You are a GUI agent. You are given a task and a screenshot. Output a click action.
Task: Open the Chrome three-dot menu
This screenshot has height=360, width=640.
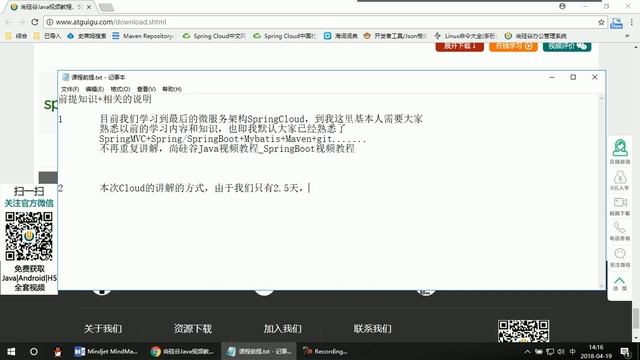click(x=631, y=22)
